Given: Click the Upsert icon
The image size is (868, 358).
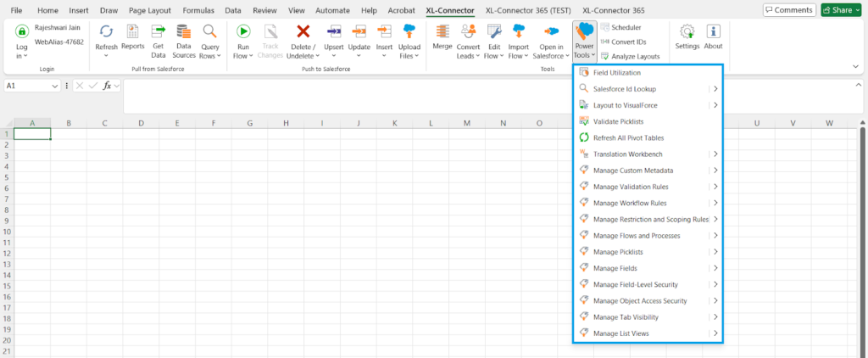Looking at the screenshot, I should pos(334,31).
